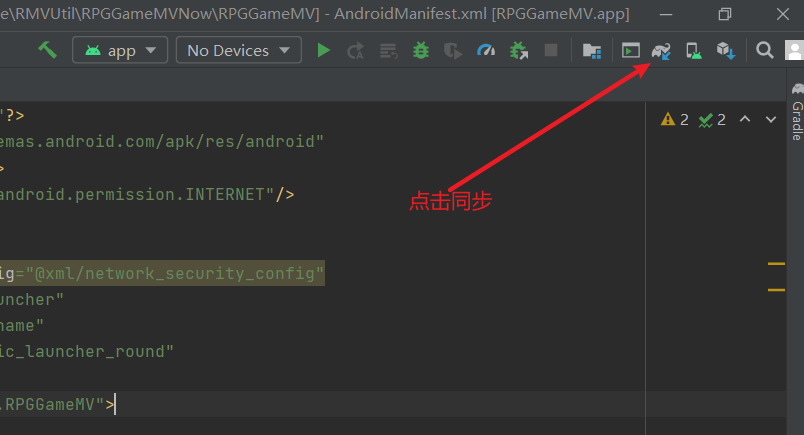Open Run Anything icon in toolbar

pyautogui.click(x=631, y=51)
